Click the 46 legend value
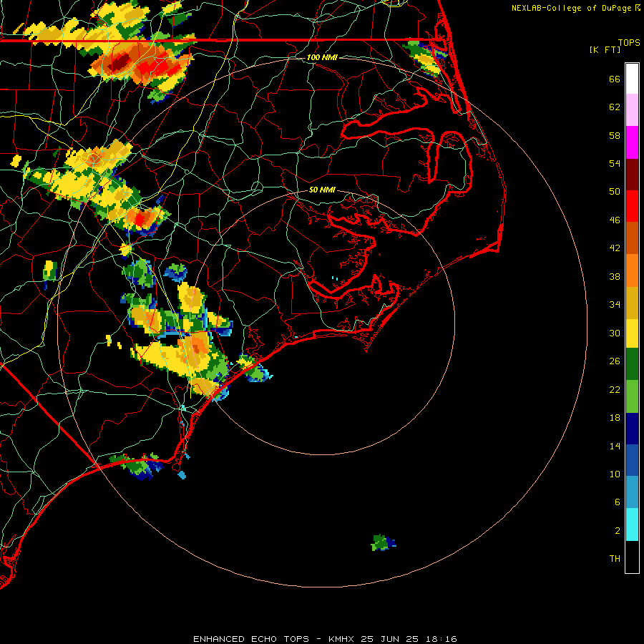The height and width of the screenshot is (644, 644). [x=615, y=220]
